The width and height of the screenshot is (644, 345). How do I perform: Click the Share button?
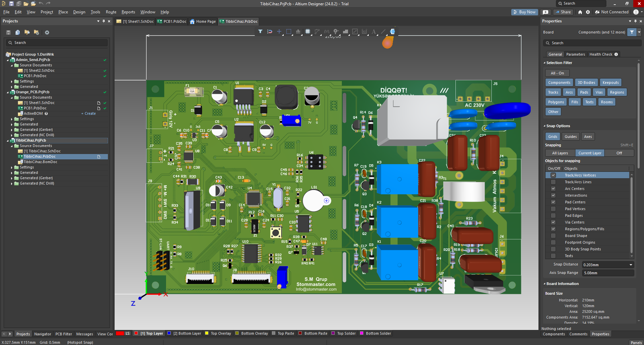coord(563,12)
